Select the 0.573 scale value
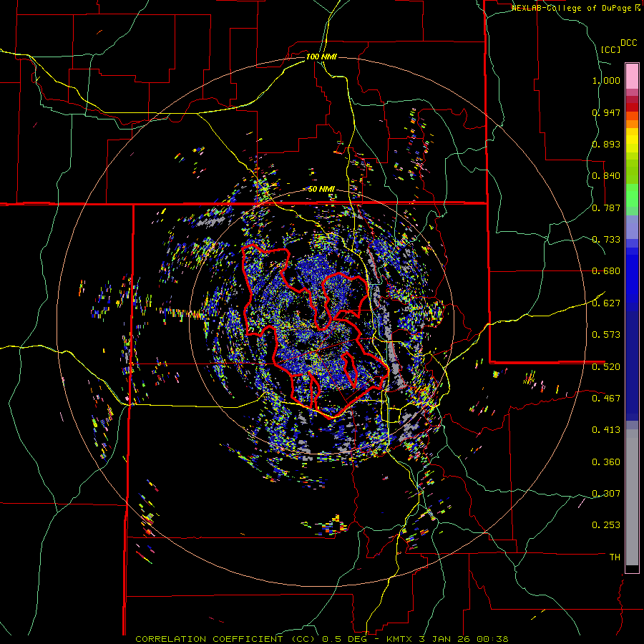644x644 pixels. [x=606, y=335]
